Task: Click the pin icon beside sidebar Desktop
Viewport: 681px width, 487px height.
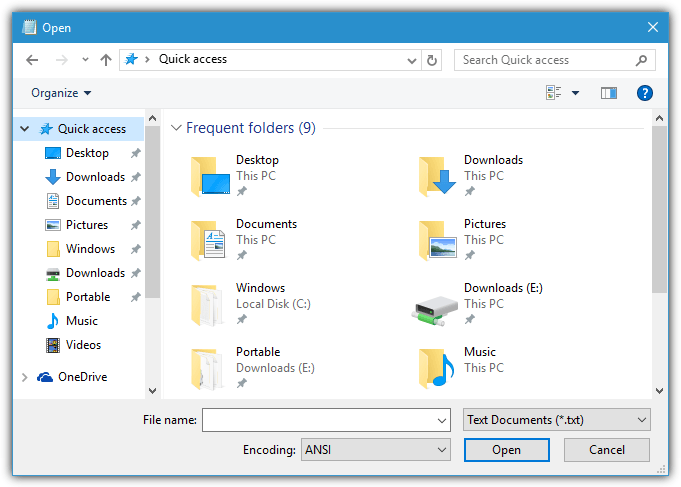Action: pyautogui.click(x=136, y=153)
